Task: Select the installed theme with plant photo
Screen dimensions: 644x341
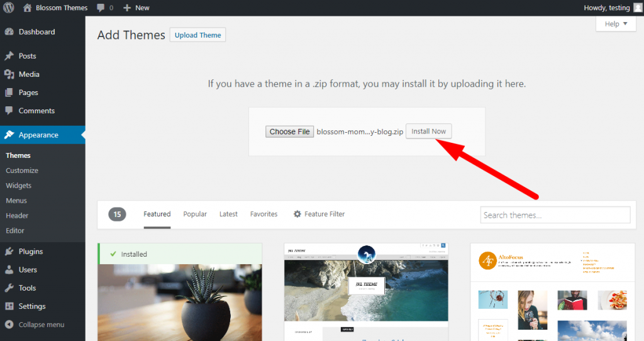Action: [180, 303]
